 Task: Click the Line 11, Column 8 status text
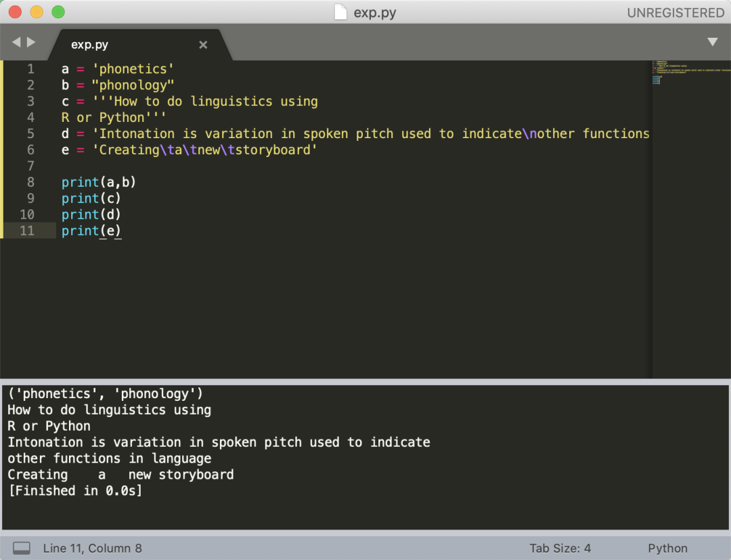(92, 548)
